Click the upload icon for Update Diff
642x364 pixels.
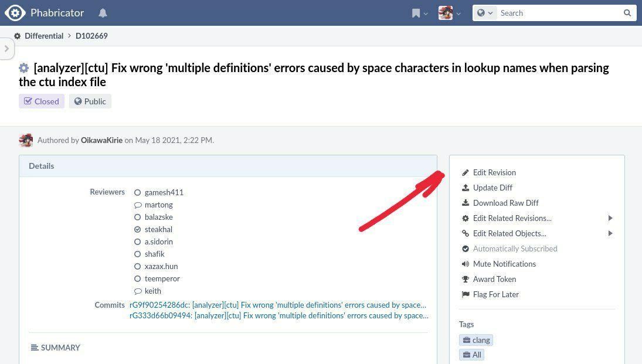click(x=466, y=188)
